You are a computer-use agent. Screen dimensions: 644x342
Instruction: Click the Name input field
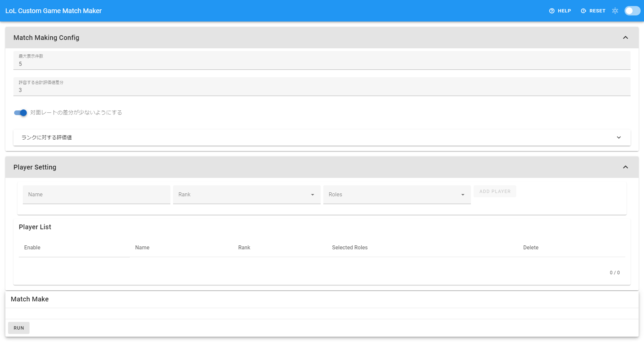(x=96, y=194)
